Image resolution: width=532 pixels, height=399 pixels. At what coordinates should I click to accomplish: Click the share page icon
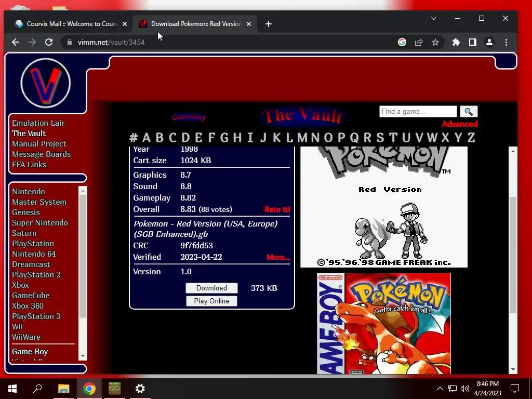tap(419, 42)
